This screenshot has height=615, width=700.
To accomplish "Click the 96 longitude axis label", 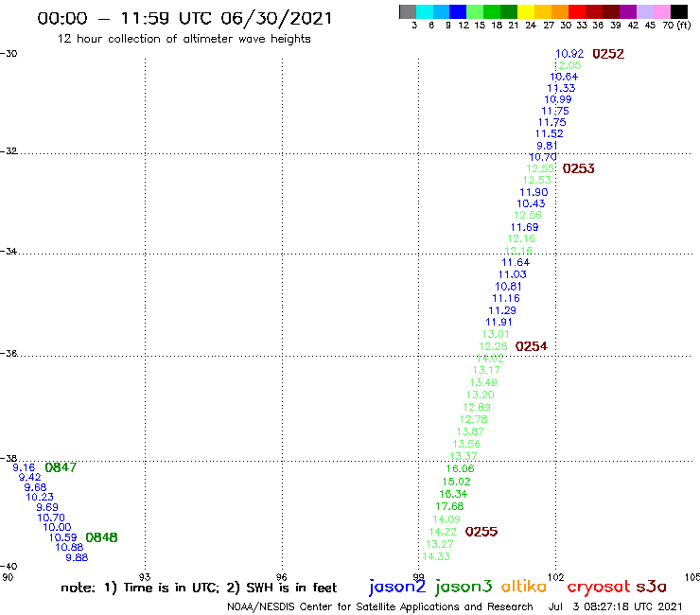I will [x=281, y=577].
